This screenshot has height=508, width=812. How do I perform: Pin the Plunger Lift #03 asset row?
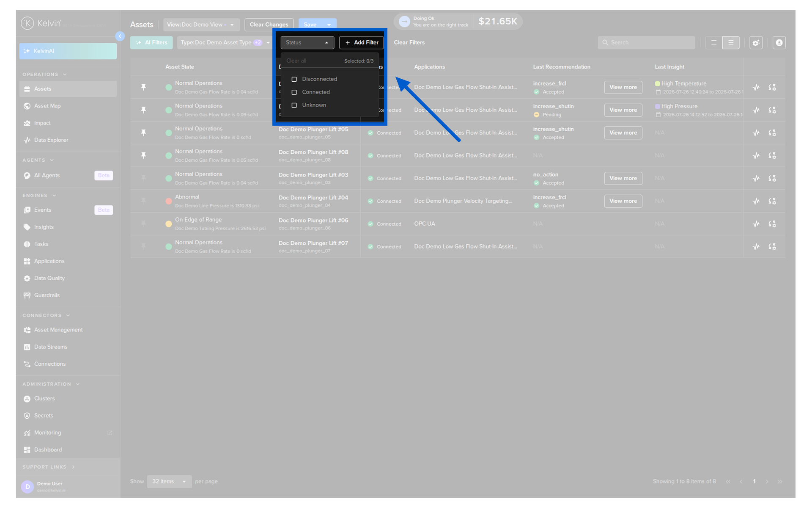143,178
